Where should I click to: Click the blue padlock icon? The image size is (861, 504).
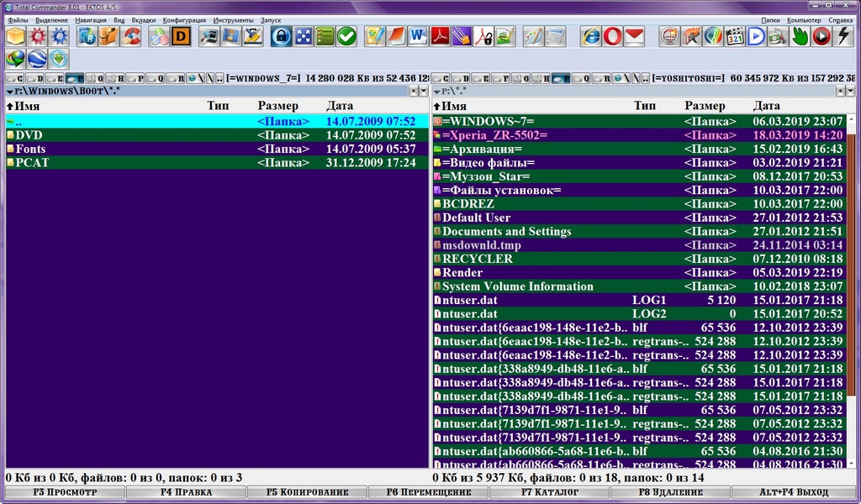click(281, 36)
